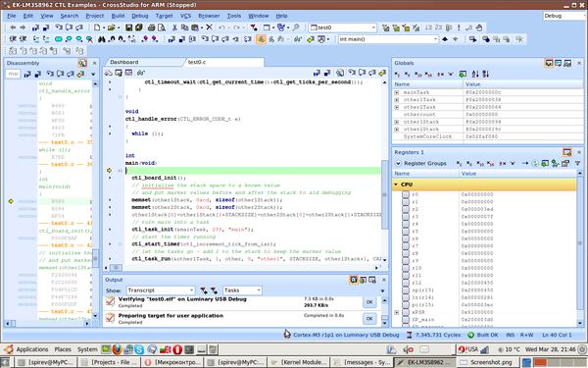Click the Find binoculars icon

[x=101, y=39]
